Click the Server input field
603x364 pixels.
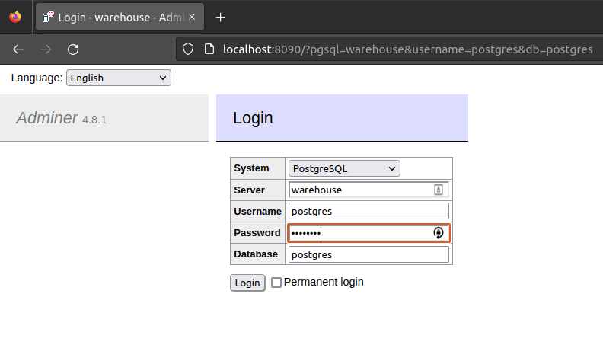pos(368,190)
